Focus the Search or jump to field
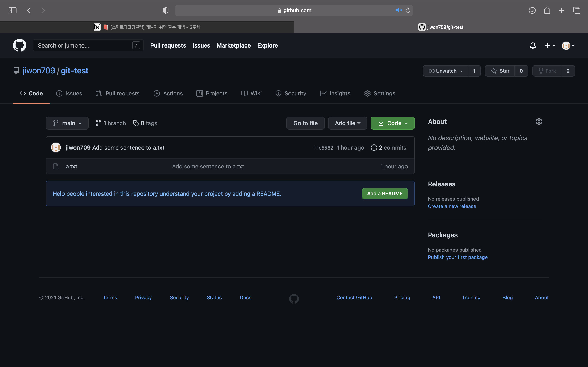This screenshot has height=367, width=588. click(84, 45)
